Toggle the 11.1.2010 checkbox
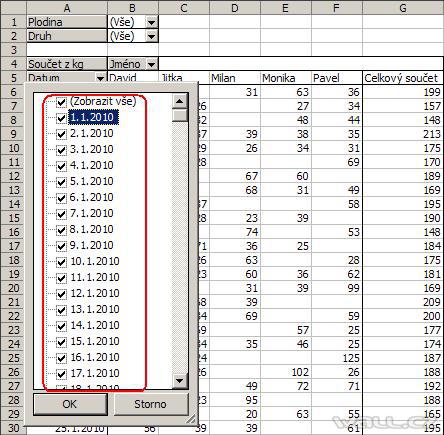 pyautogui.click(x=61, y=278)
